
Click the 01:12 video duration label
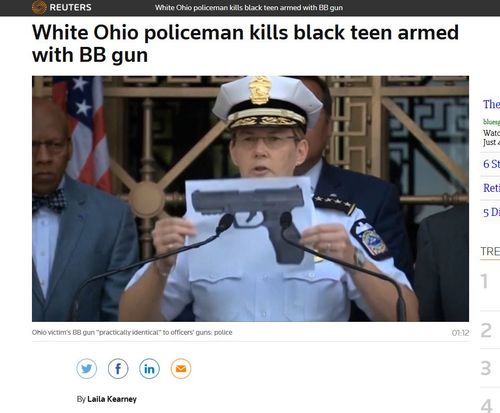(460, 333)
